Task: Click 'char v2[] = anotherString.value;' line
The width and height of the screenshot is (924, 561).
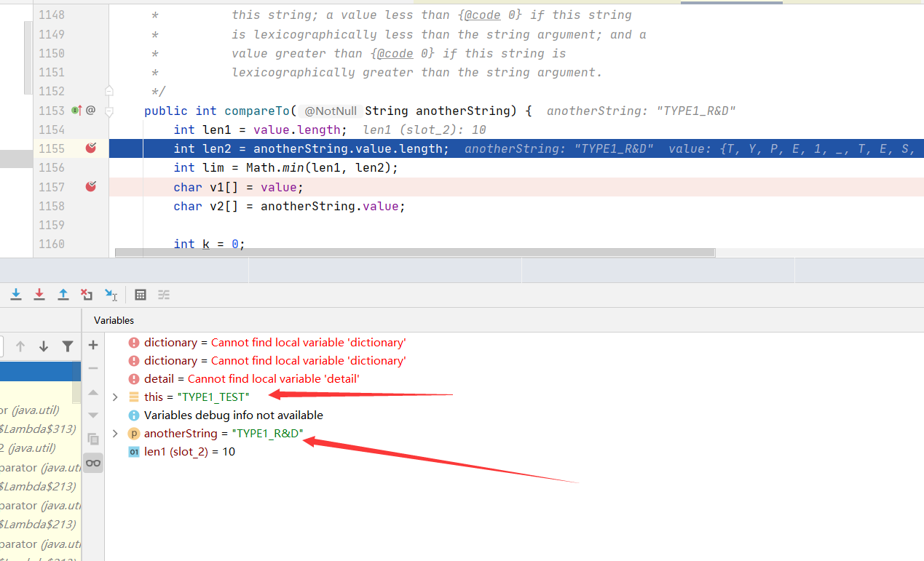Action: [x=289, y=206]
